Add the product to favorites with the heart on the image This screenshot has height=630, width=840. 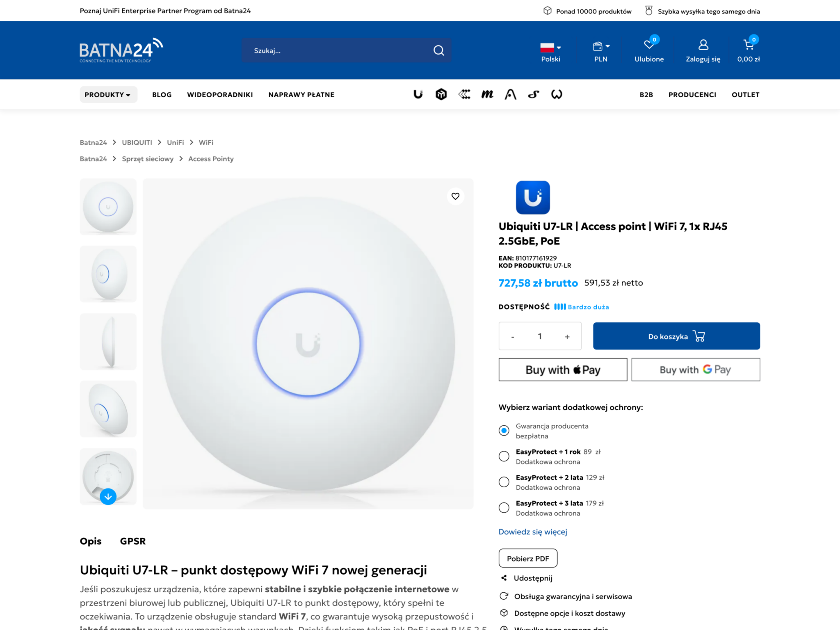pos(455,196)
